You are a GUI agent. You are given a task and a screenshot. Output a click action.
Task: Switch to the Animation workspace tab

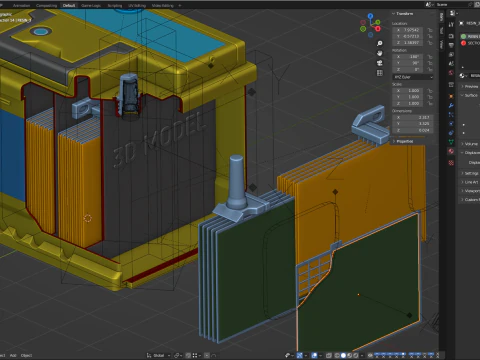[x=21, y=5]
